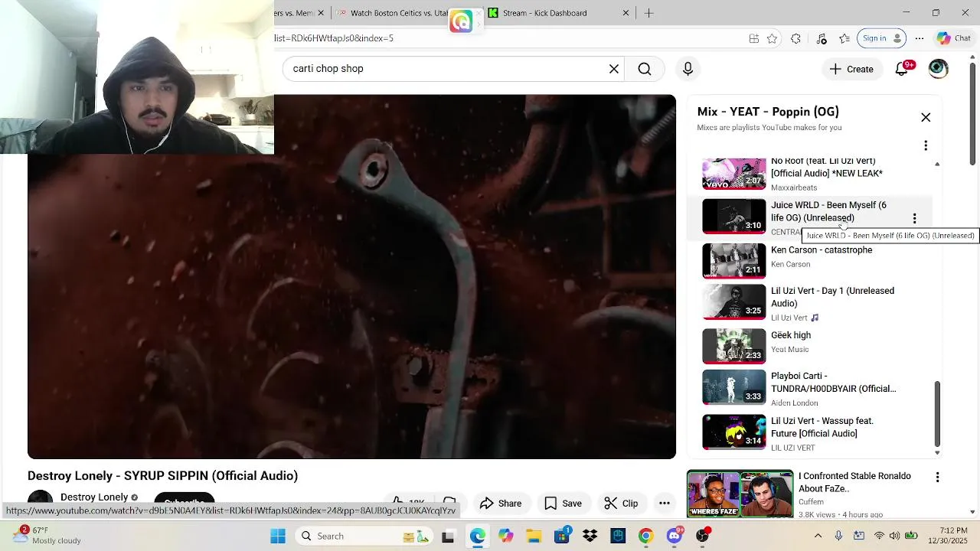The height and width of the screenshot is (551, 980).
Task: Open the Mix playlist options menu
Action: [926, 145]
